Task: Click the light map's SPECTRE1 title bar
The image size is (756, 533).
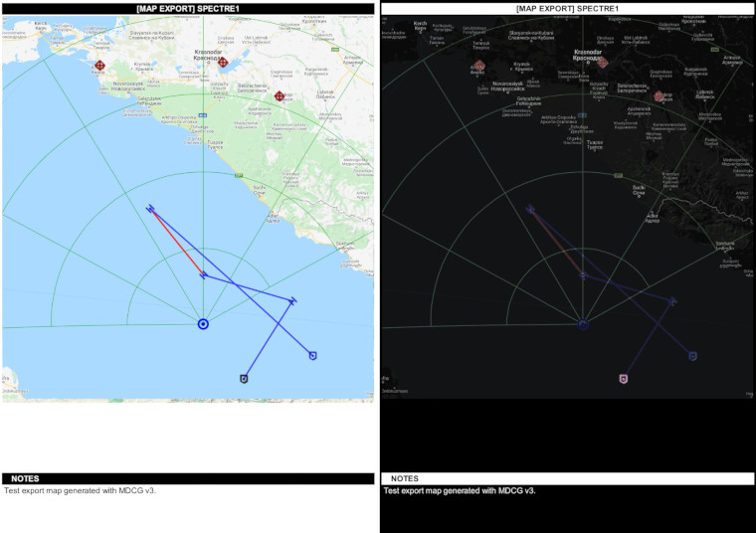Action: [188, 9]
